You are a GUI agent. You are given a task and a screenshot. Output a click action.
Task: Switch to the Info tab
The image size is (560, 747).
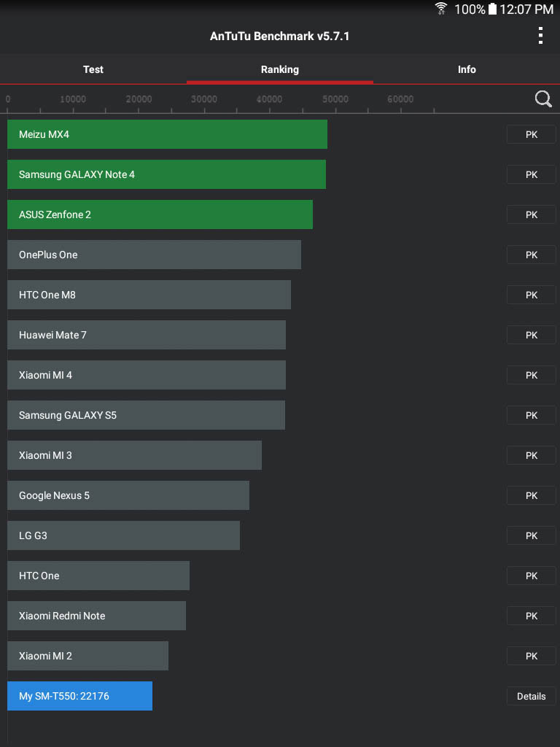[x=467, y=69]
